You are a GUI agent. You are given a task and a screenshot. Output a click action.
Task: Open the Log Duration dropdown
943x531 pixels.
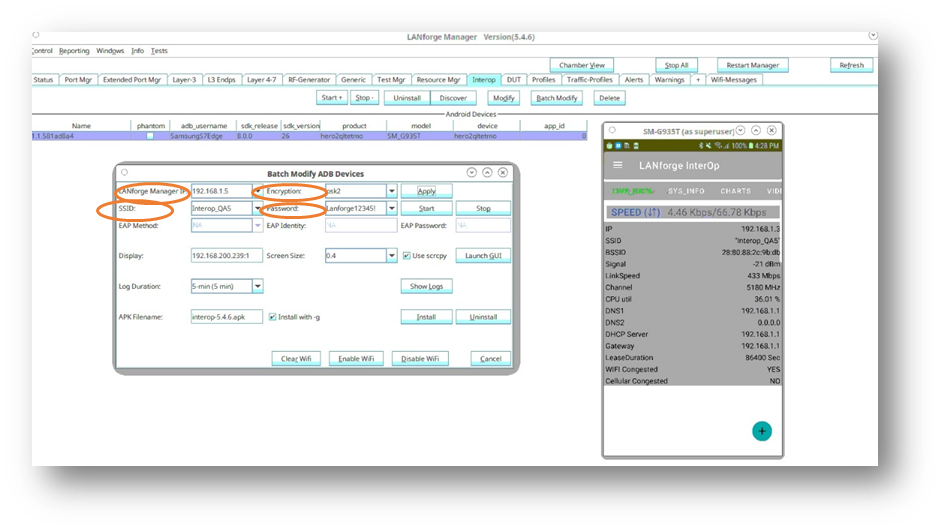click(257, 286)
